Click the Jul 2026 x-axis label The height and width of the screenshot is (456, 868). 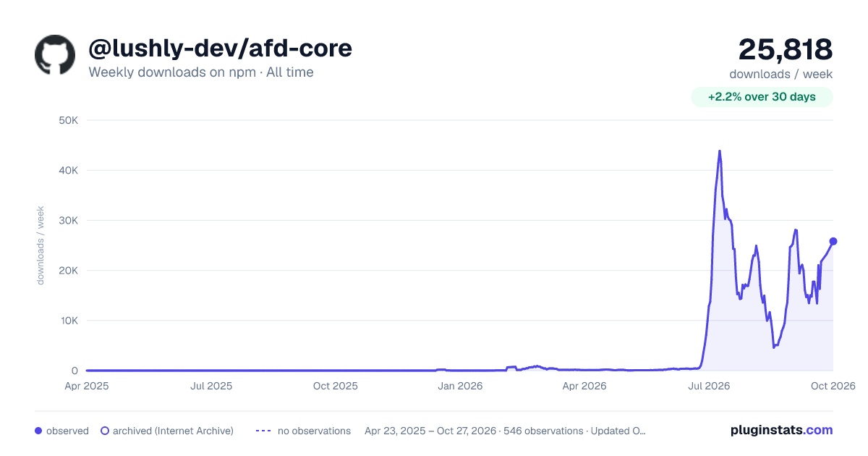(x=708, y=386)
